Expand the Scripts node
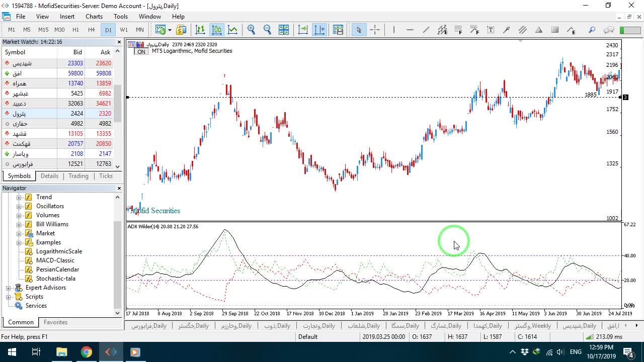 tap(9, 297)
